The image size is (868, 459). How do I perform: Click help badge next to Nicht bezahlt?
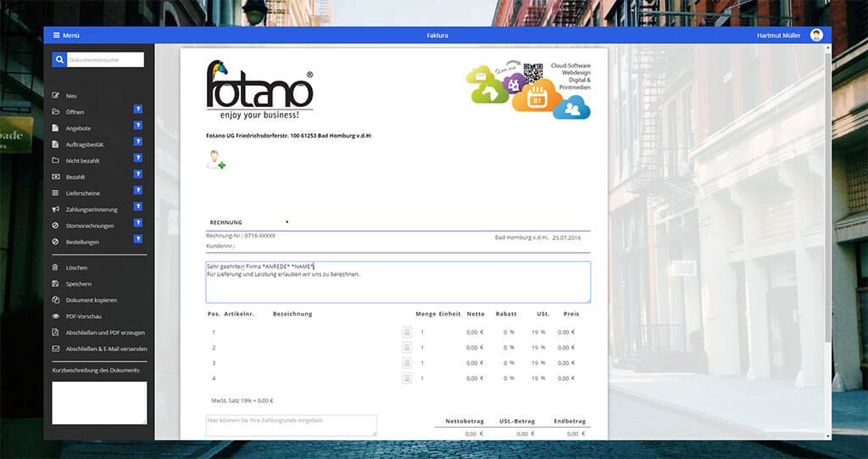click(138, 158)
